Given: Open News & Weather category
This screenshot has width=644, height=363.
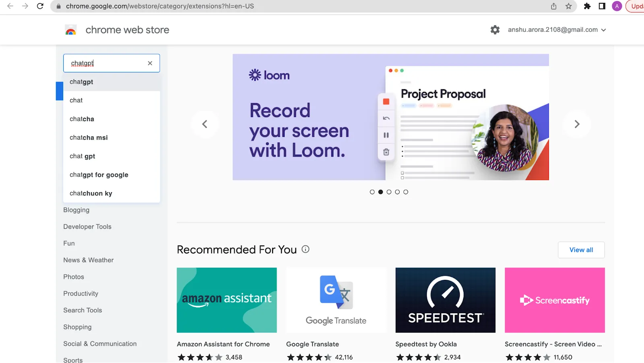Looking at the screenshot, I should pos(89,260).
